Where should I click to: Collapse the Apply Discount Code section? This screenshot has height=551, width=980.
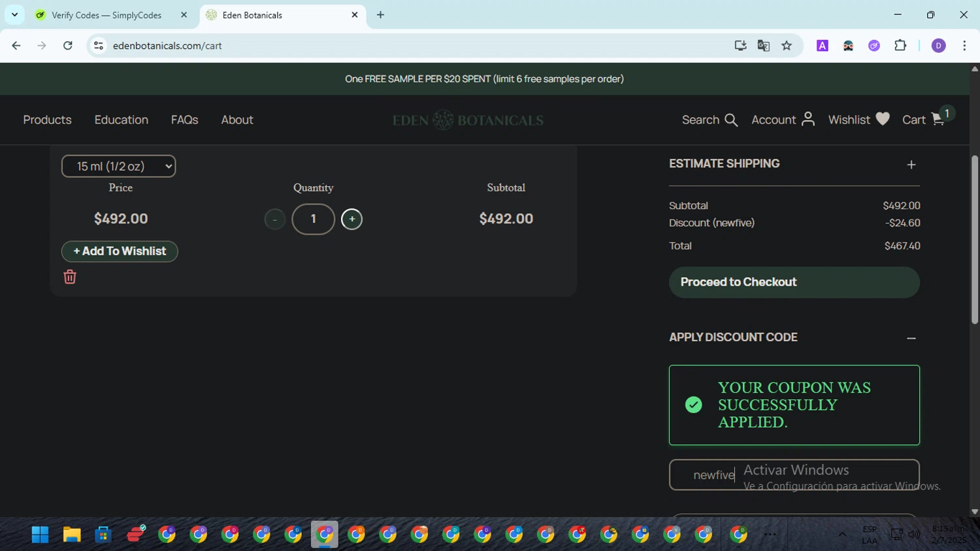tap(911, 339)
